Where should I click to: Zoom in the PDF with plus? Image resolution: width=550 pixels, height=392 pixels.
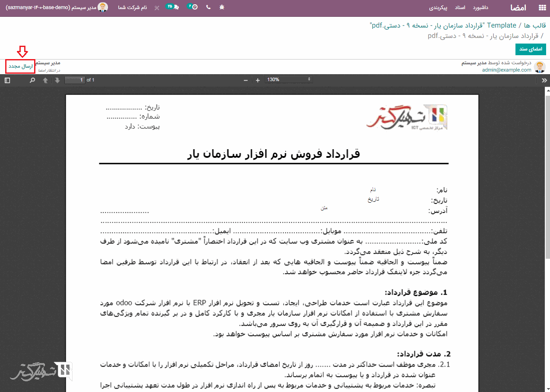(258, 80)
